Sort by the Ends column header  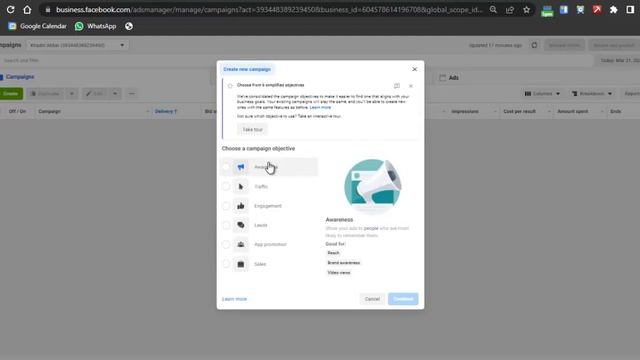(616, 111)
